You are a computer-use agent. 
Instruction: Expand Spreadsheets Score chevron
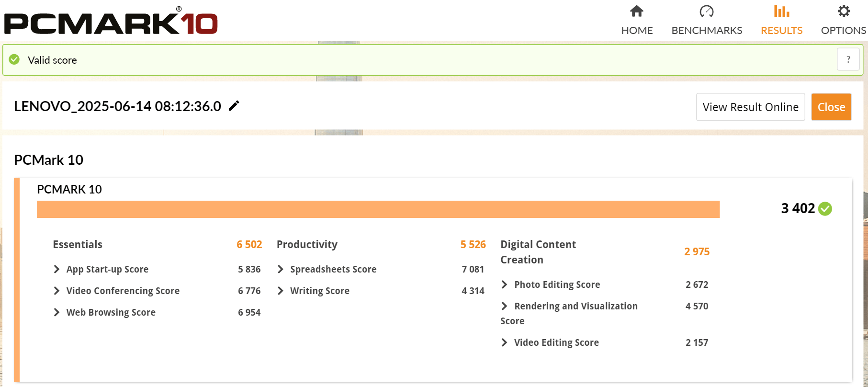pos(281,269)
